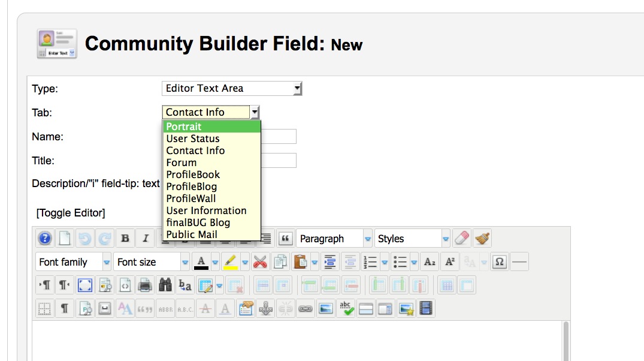
Task: Open numbered list style arrow
Action: (385, 262)
